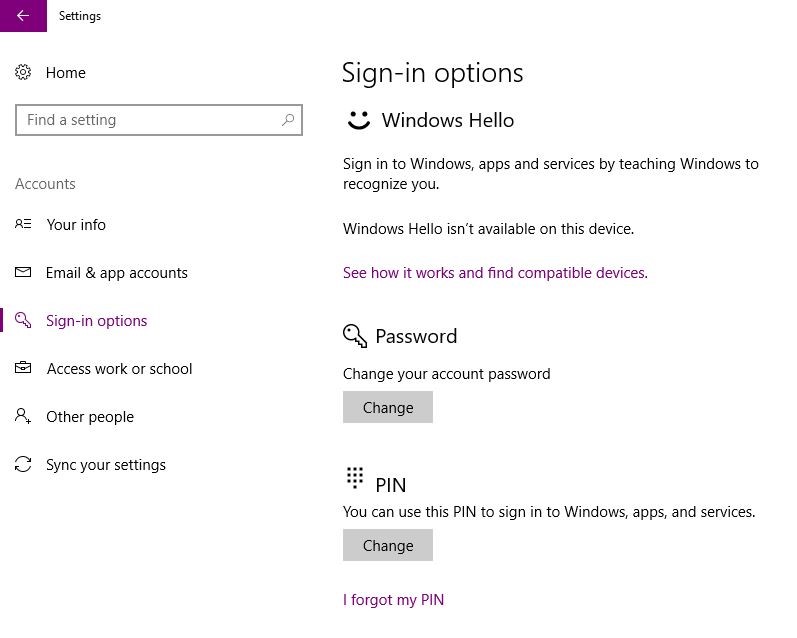The height and width of the screenshot is (638, 797).
Task: Click the Other people icon
Action: (23, 417)
